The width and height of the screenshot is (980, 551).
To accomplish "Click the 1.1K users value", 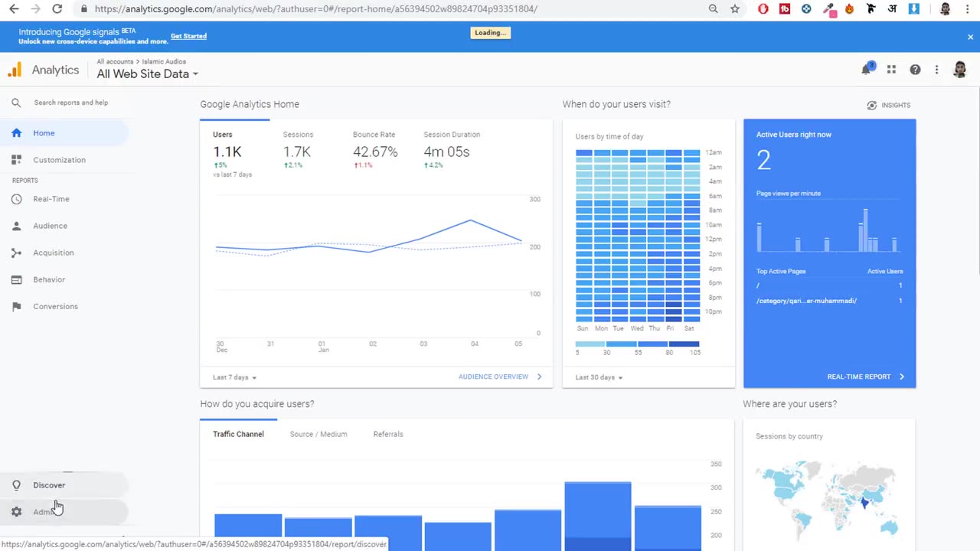I will tap(227, 152).
